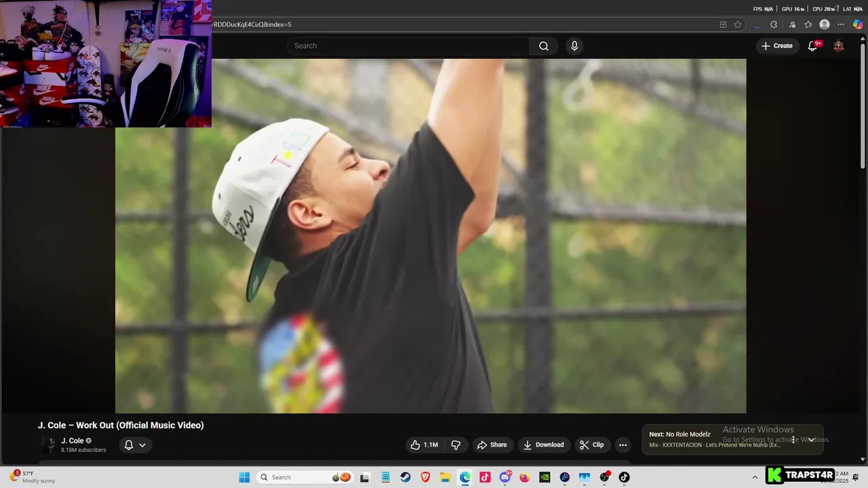Open the Copilot icon in browser toolbar
The image size is (868, 488).
pyautogui.click(x=858, y=24)
